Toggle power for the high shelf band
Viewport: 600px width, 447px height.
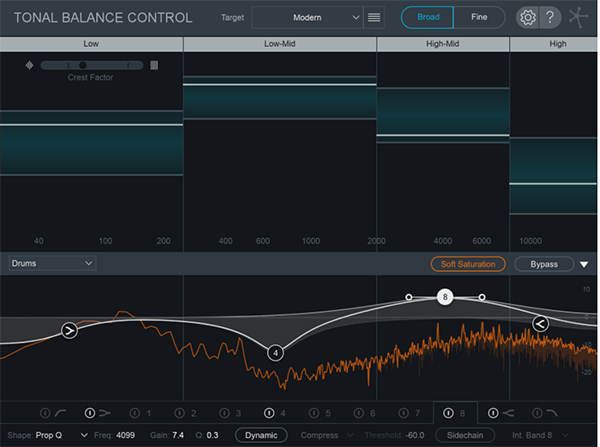(x=493, y=413)
